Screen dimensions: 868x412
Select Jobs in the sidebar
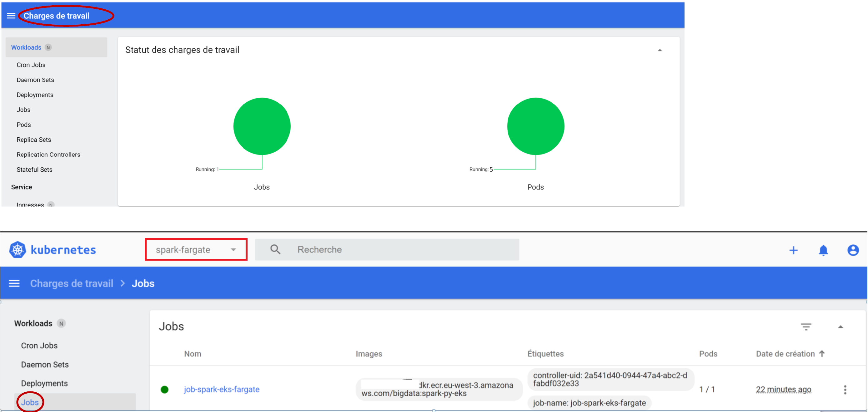click(x=30, y=402)
